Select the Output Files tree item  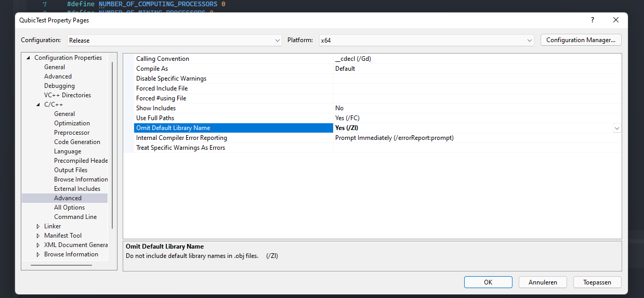(x=71, y=170)
